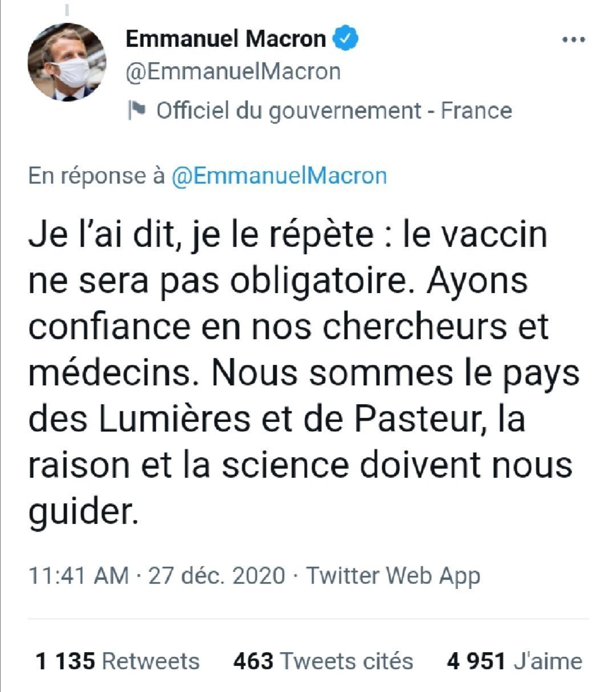Show the 4 951 J'aime list
Image resolution: width=616 pixels, height=692 pixels.
point(514,661)
